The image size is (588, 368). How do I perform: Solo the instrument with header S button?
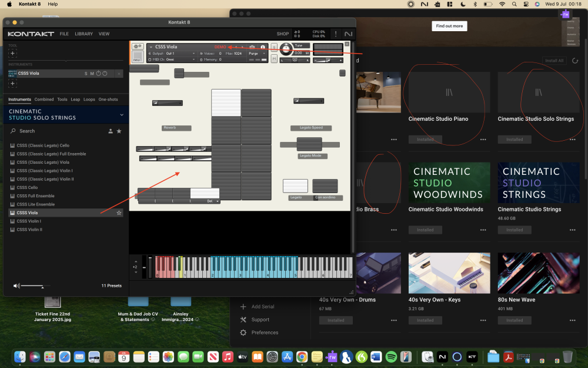[274, 47]
